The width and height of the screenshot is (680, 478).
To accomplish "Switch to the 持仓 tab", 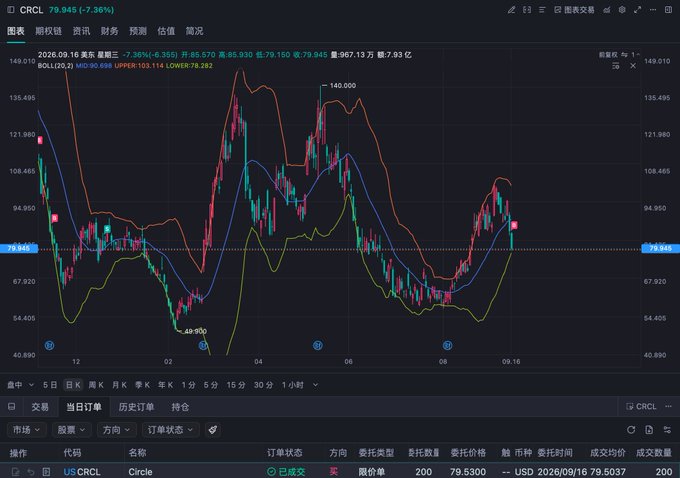I will [x=180, y=407].
